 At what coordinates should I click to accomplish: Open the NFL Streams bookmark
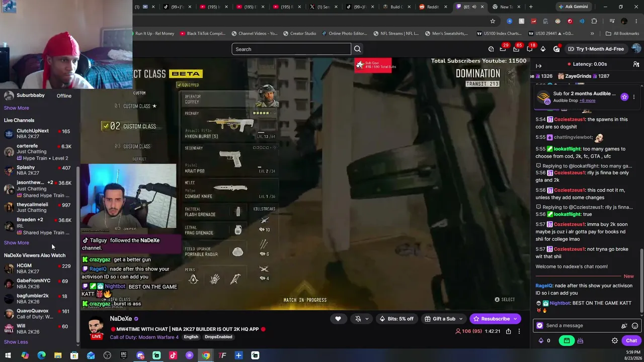click(x=396, y=34)
